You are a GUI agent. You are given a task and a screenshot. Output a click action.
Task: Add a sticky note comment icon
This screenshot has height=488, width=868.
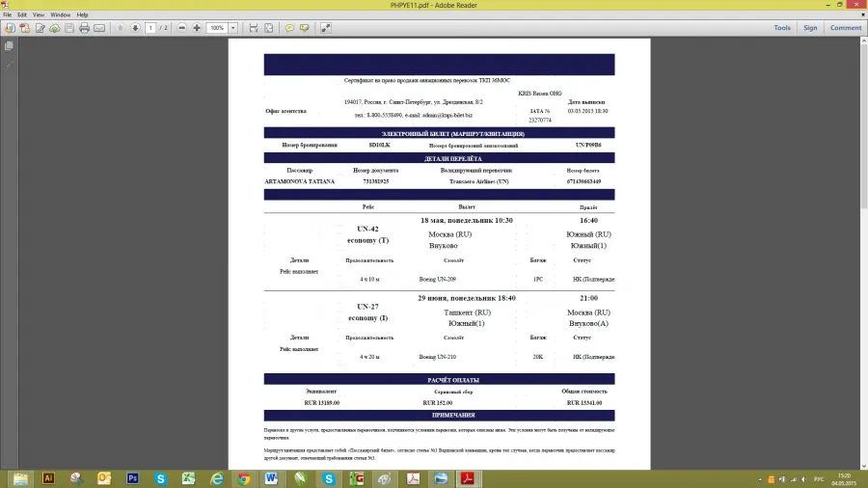289,28
